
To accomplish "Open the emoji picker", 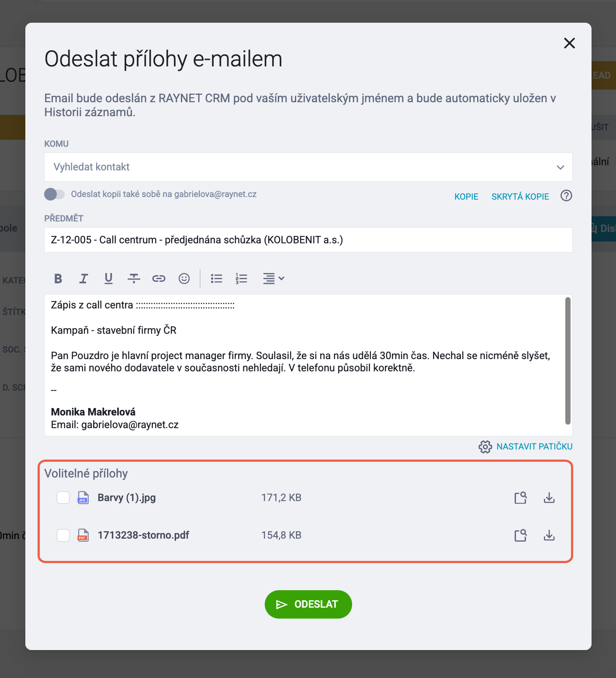I will coord(184,278).
